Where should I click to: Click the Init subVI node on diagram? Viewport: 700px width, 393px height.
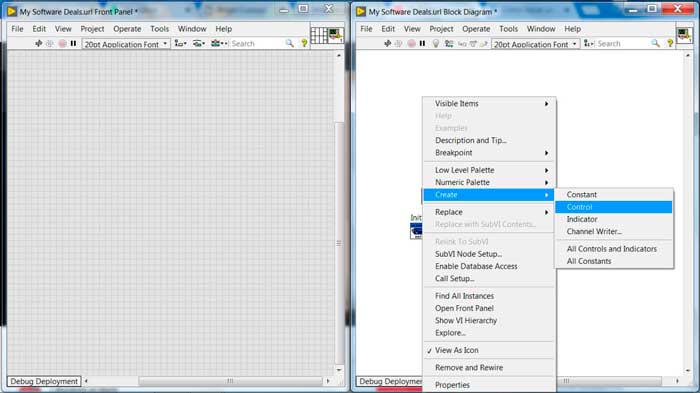tap(416, 231)
